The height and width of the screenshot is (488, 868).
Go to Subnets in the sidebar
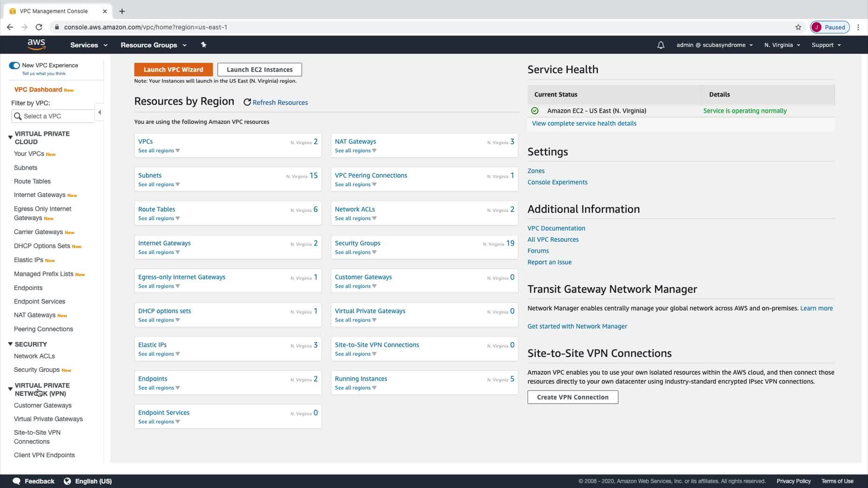pos(26,168)
